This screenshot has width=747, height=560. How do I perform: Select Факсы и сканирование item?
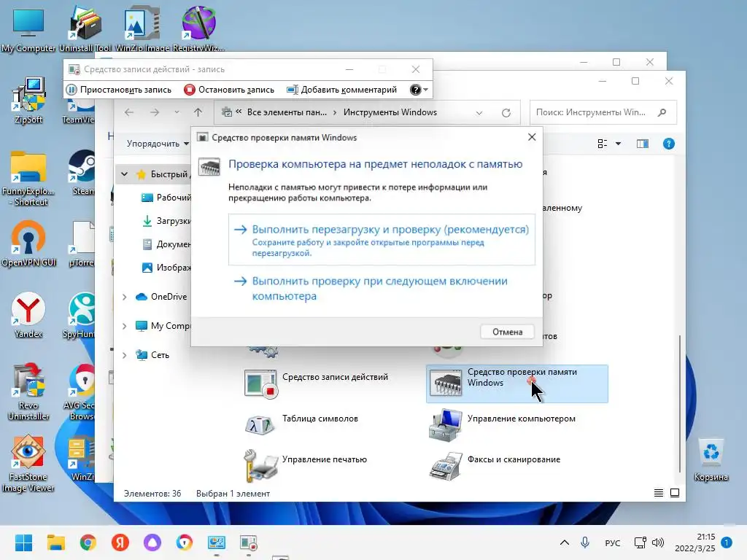[x=495, y=465]
